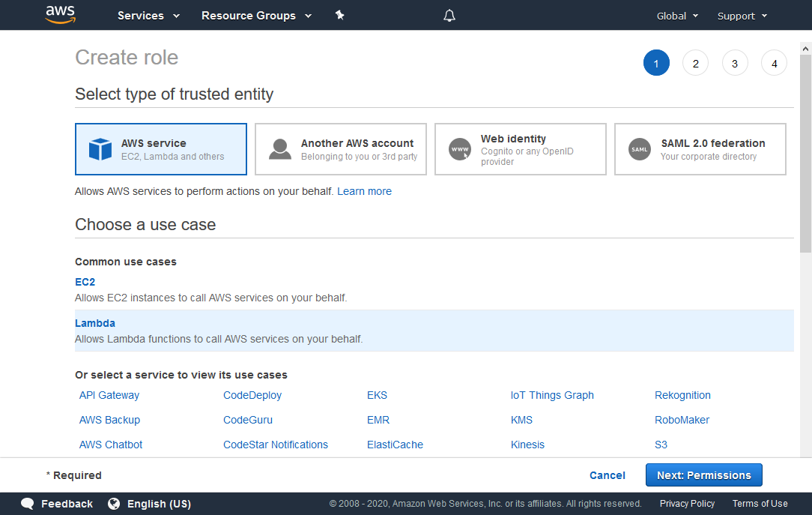This screenshot has height=515, width=812.
Task: Click Next: Permissions button
Action: [x=704, y=475]
